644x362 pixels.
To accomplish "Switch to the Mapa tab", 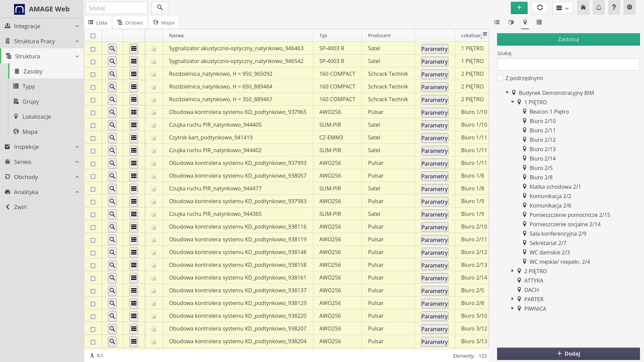I will coord(164,22).
